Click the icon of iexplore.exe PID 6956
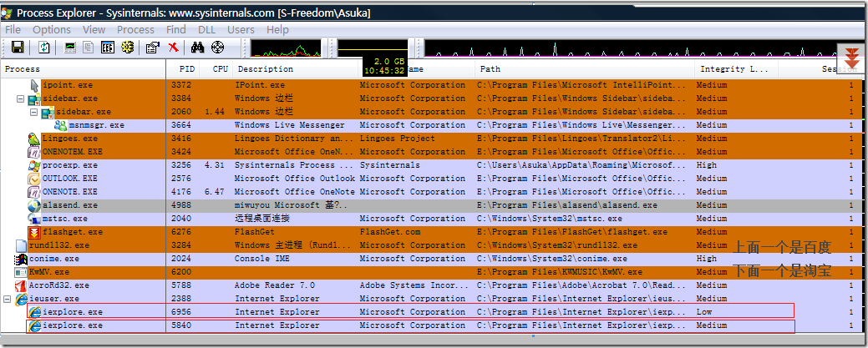Viewport: 868px width, 348px height. tap(34, 312)
